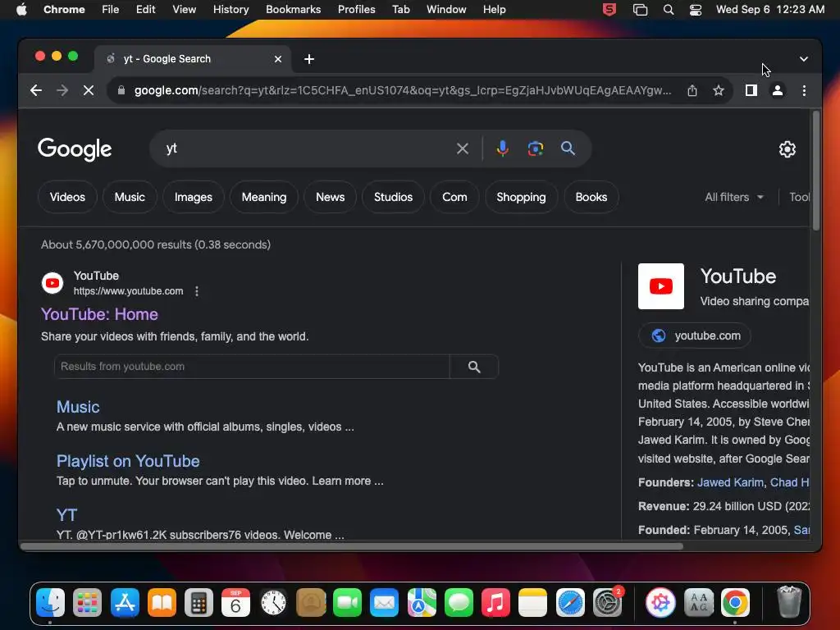The image size is (840, 630).
Task: Click magnifier in youtube.com results search box
Action: (x=474, y=367)
